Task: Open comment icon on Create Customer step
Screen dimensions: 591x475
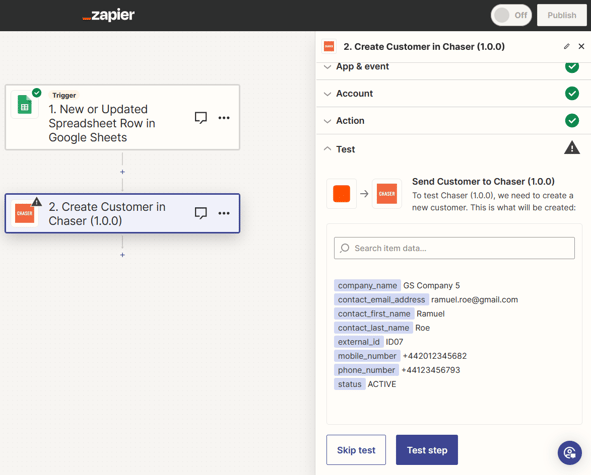Action: point(201,213)
